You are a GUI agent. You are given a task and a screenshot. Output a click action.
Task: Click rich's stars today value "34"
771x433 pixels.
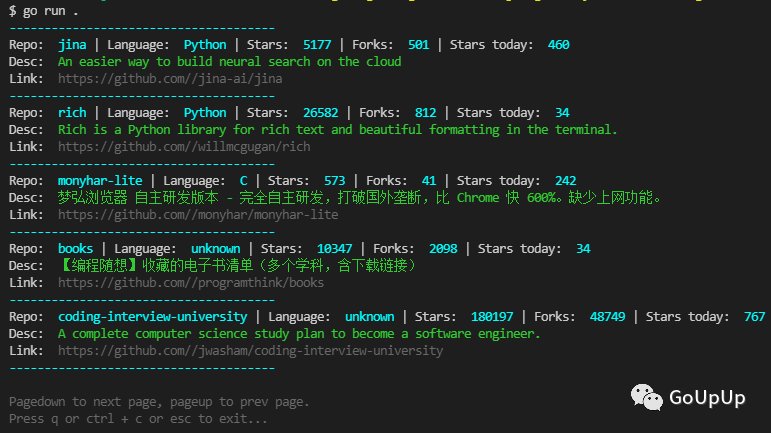pyautogui.click(x=562, y=113)
